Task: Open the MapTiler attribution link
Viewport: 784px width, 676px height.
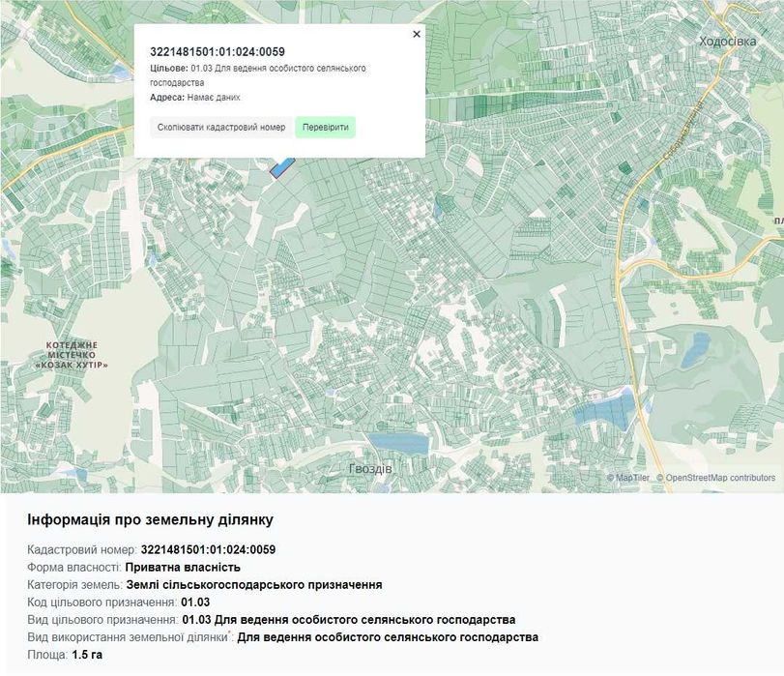Action: pyautogui.click(x=628, y=478)
